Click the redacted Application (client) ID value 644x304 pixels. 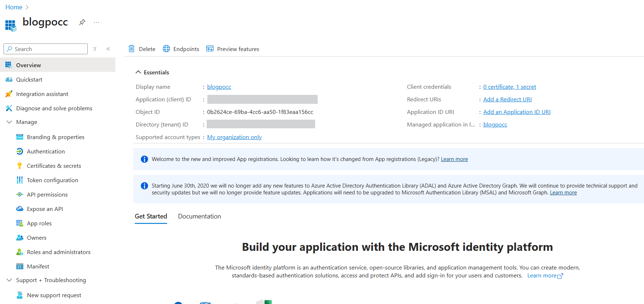point(262,99)
